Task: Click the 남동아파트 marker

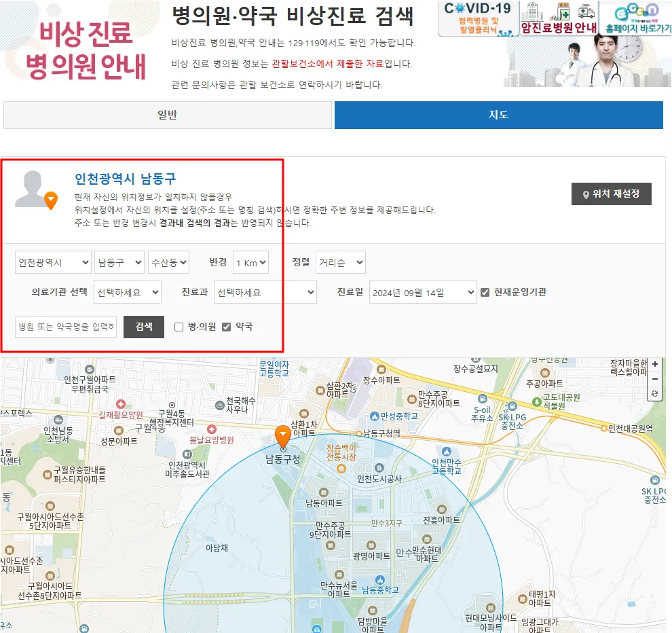Action: [x=324, y=492]
